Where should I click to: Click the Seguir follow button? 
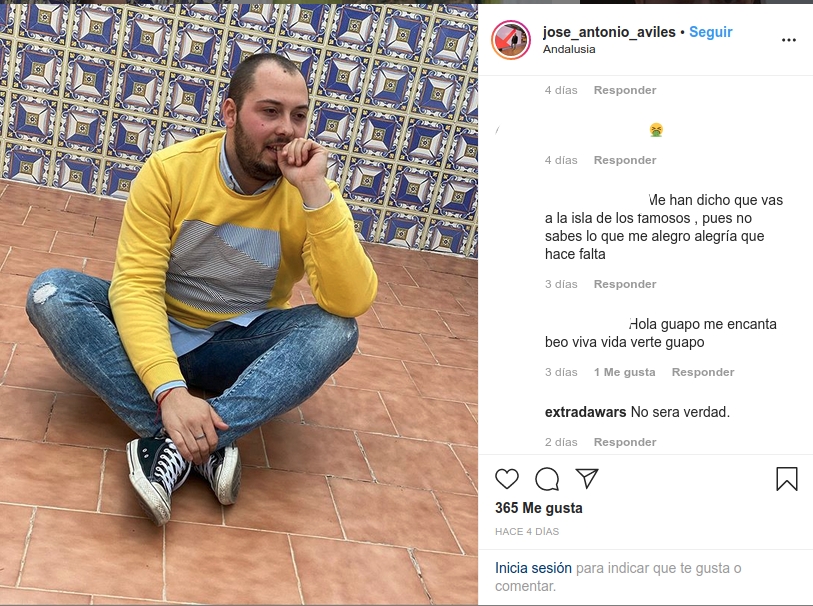point(710,32)
